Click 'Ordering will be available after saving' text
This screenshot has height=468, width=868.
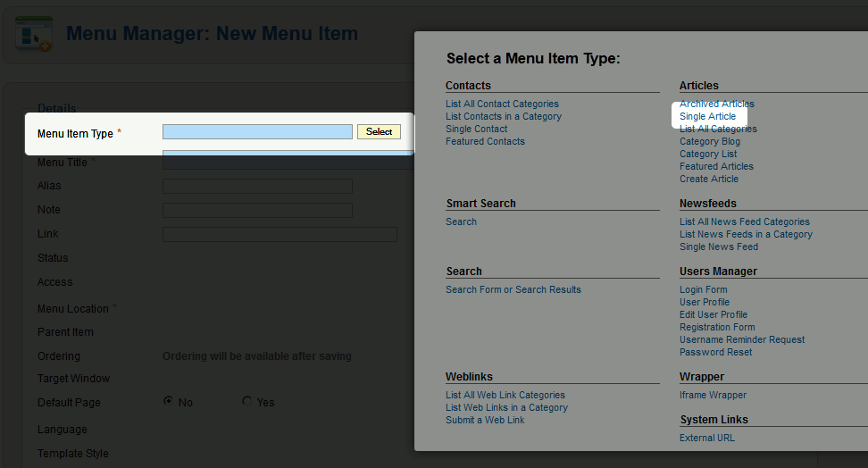[257, 356]
